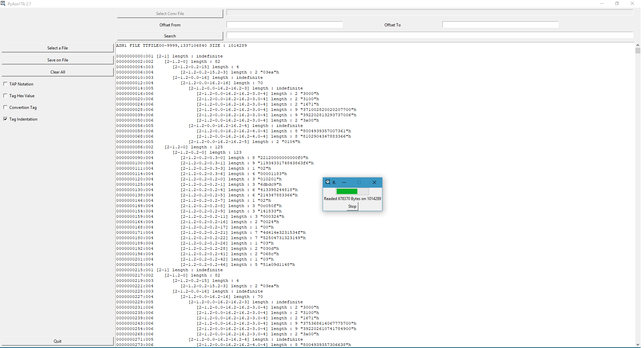The image size is (644, 348).
Task: Click the Save on File button
Action: click(x=58, y=60)
